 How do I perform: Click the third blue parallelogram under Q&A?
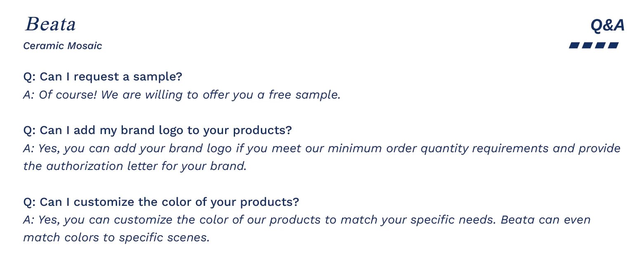600,45
